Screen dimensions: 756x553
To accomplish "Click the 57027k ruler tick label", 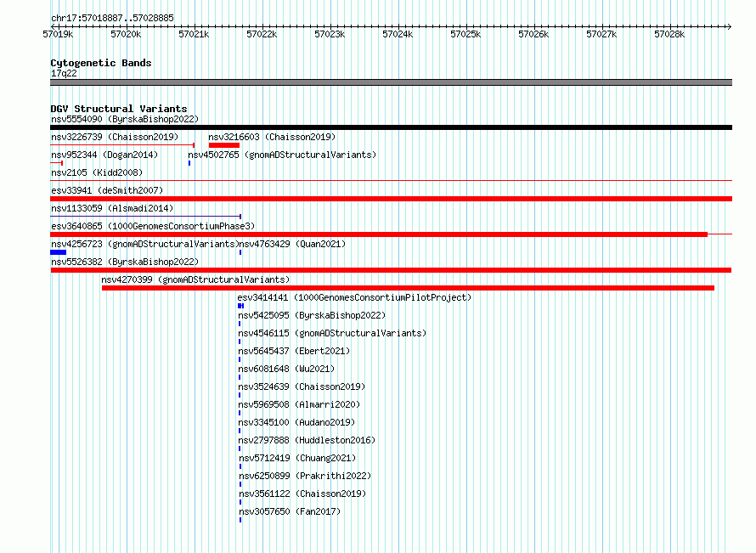I will (601, 34).
